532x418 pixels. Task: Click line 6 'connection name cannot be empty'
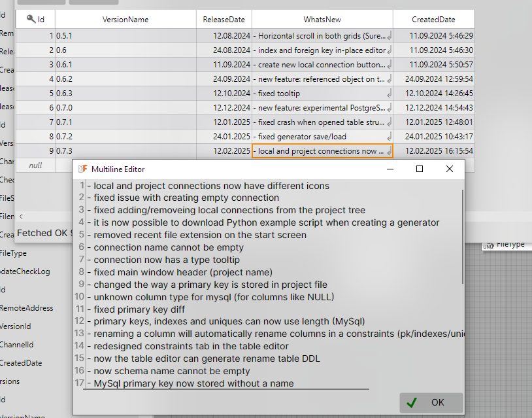pos(165,247)
